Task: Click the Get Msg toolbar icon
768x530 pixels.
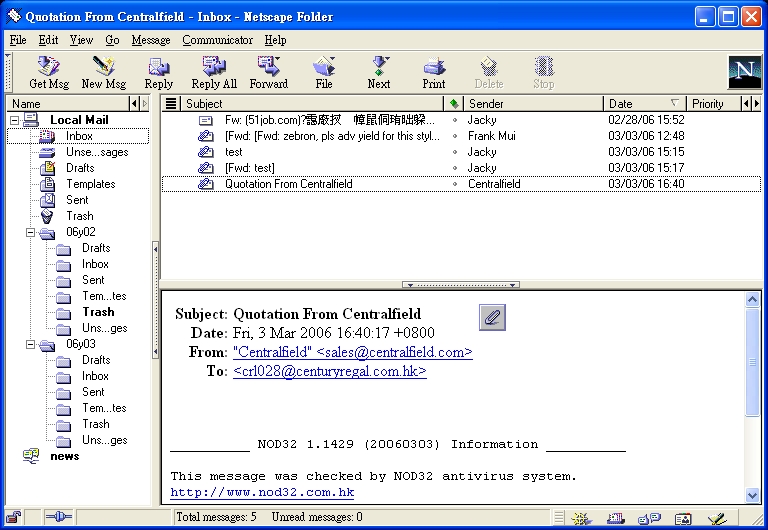Action: click(49, 72)
